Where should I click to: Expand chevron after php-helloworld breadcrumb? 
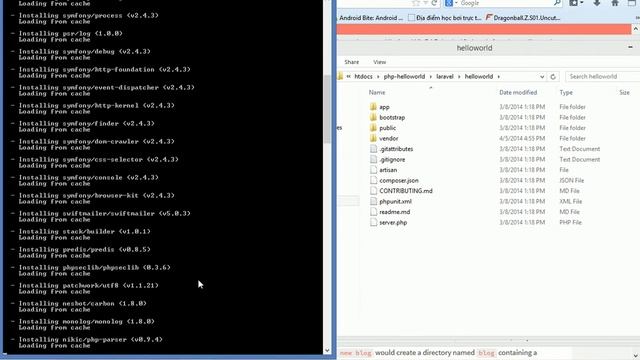click(x=430, y=77)
